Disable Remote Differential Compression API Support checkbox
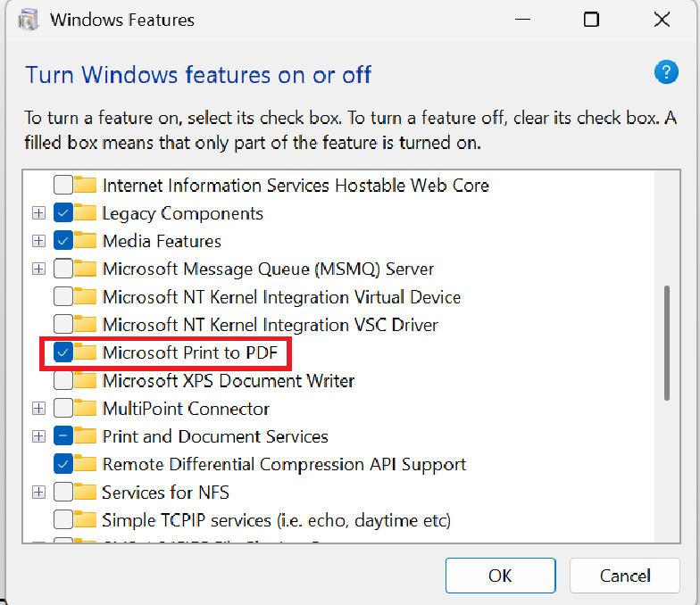 [63, 464]
